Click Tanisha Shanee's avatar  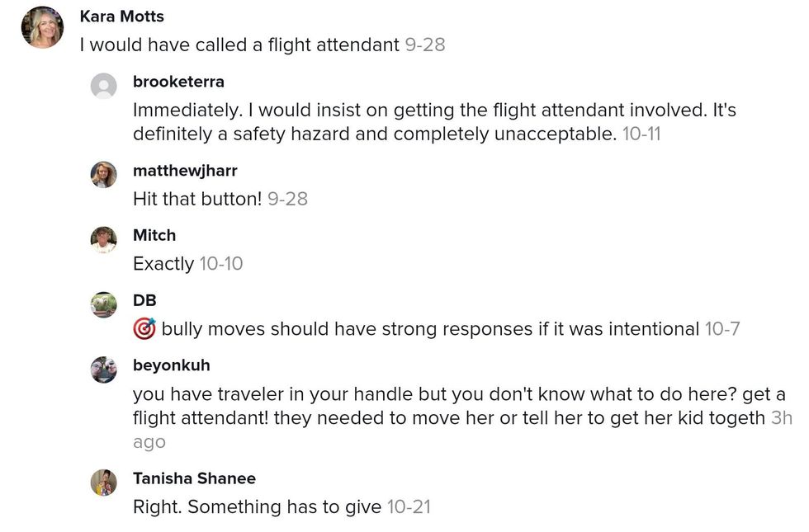[103, 483]
